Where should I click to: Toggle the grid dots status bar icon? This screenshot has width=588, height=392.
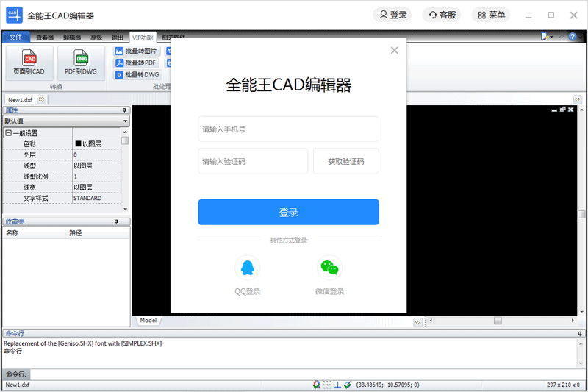click(x=327, y=385)
